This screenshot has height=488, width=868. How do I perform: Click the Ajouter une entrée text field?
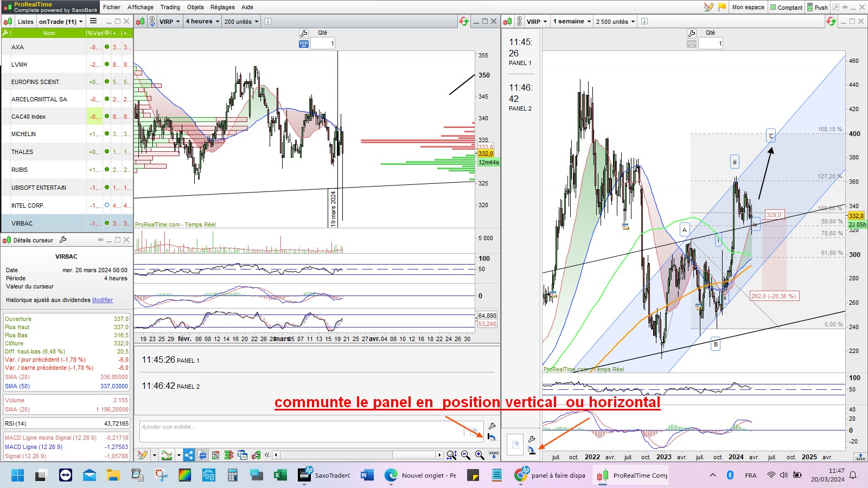(x=311, y=431)
